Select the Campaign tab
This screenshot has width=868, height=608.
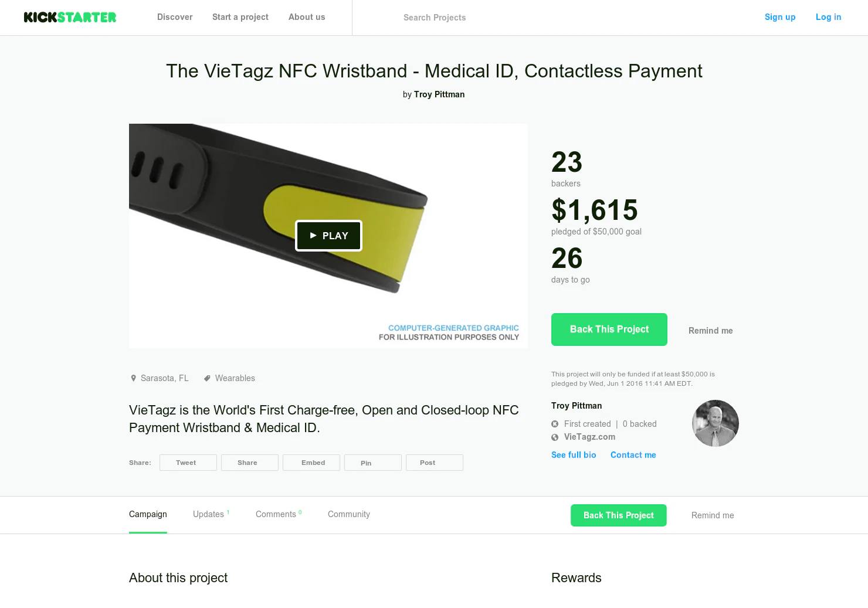148,514
